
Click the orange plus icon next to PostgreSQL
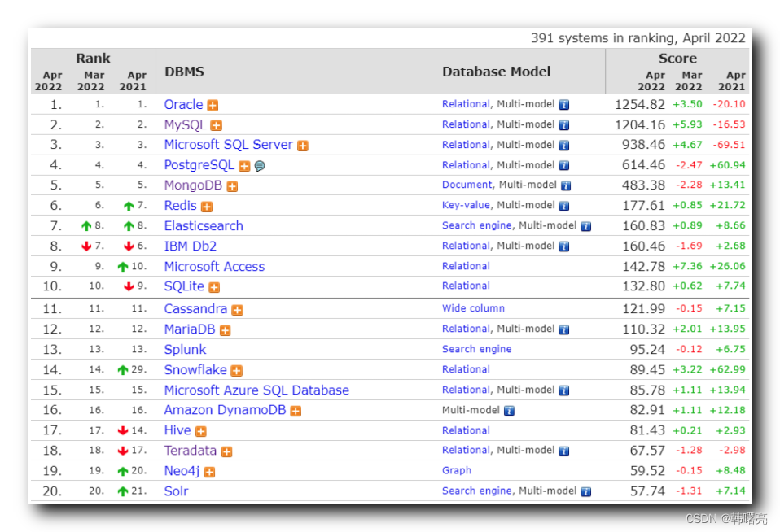(244, 166)
